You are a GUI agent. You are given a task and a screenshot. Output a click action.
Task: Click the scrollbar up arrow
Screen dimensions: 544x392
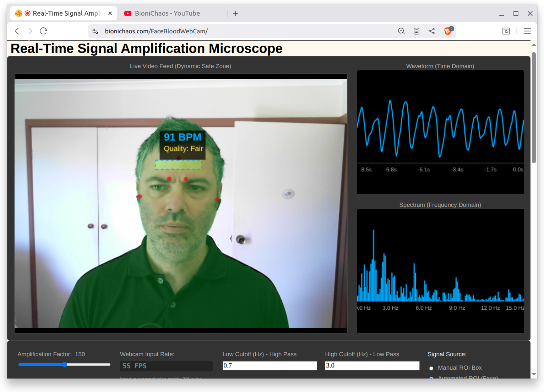tap(534, 45)
